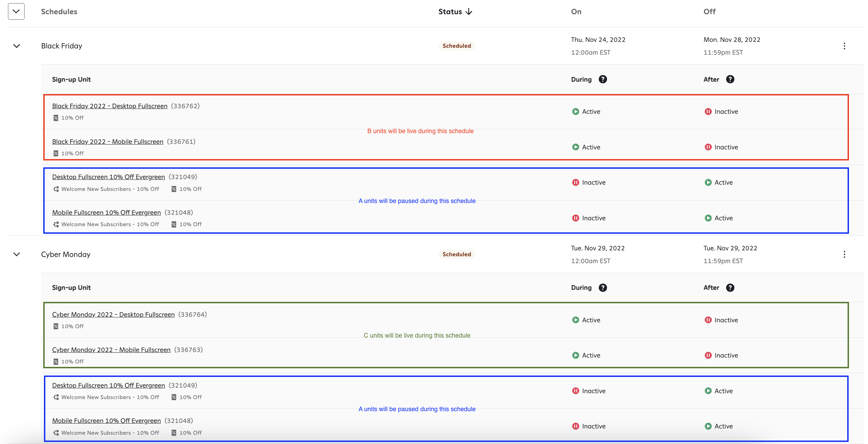Viewport: 868px width, 444px height.
Task: Click the Status sort arrow icon
Action: pos(469,12)
